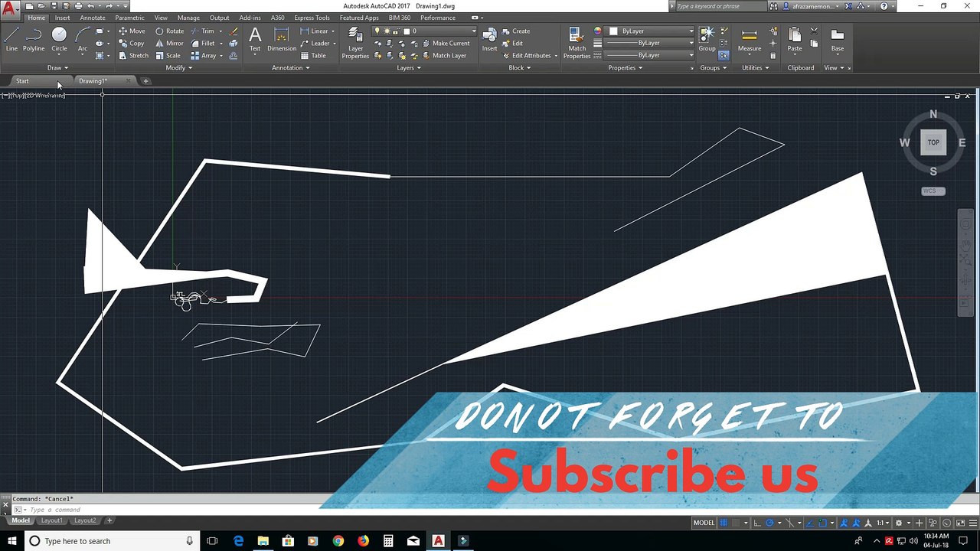
Task: Select the Circle tool
Action: pos(59,39)
